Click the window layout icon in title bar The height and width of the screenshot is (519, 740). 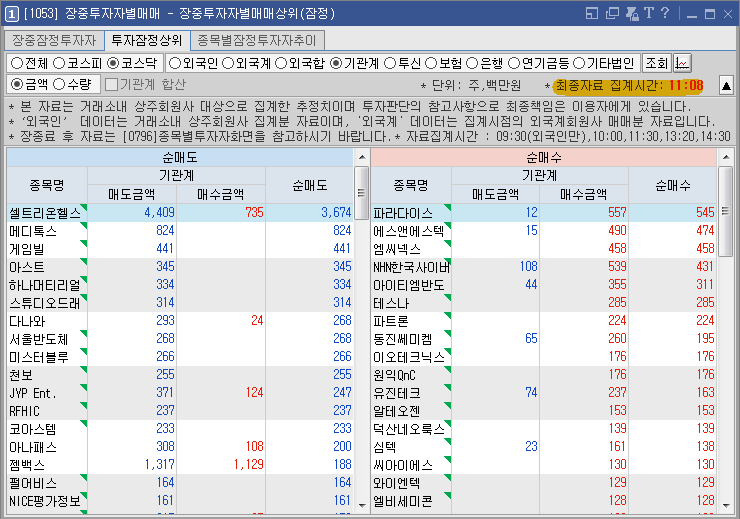[x=591, y=13]
